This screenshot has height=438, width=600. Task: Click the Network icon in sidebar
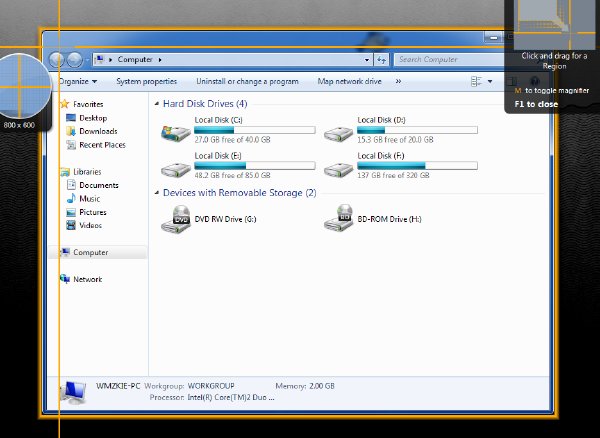point(65,279)
